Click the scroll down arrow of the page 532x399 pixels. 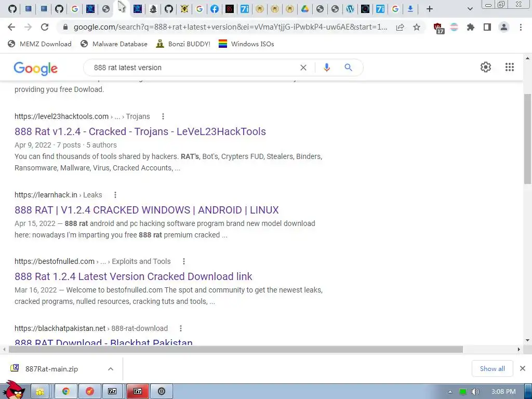pyautogui.click(x=527, y=340)
